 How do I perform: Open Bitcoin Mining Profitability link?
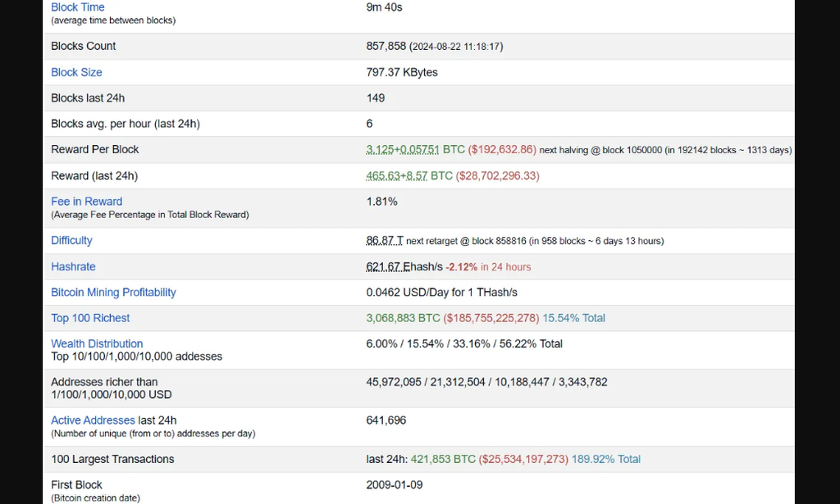pyautogui.click(x=113, y=292)
